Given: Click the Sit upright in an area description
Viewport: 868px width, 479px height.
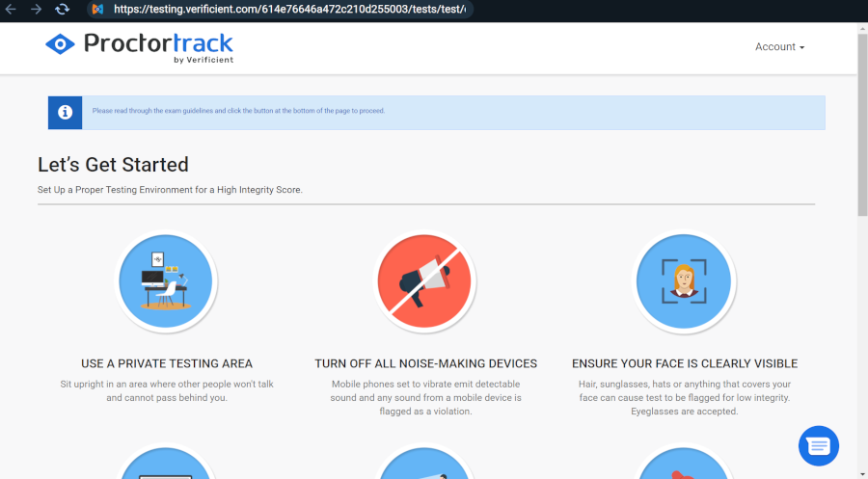Looking at the screenshot, I should coord(167,390).
